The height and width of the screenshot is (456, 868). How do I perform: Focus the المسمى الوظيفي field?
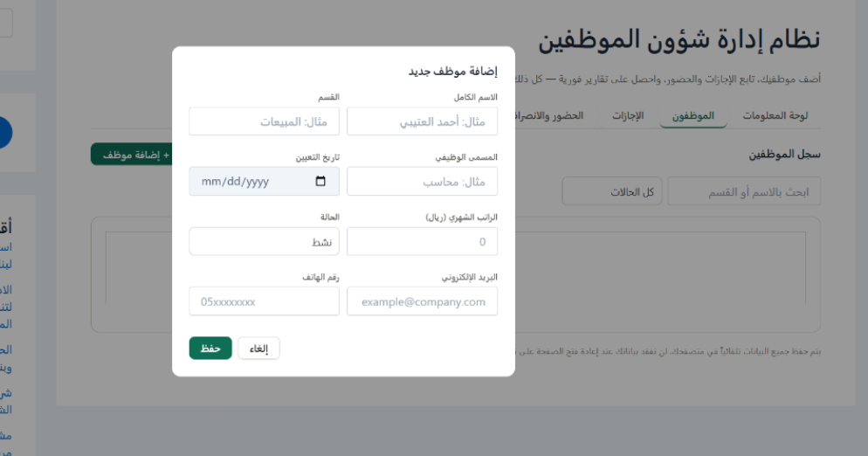(422, 181)
